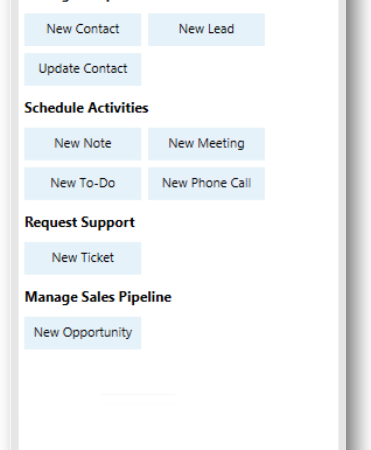371x450 pixels.
Task: Open a New Ticket
Action: pyautogui.click(x=83, y=258)
